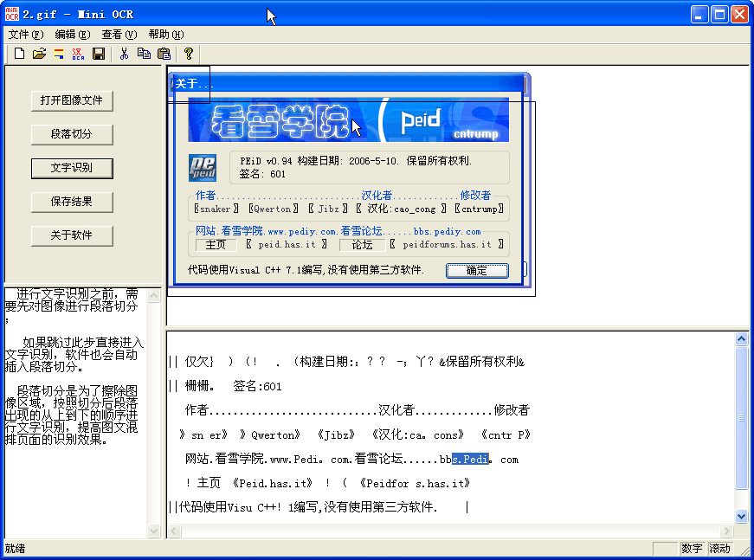Click the OCR recognize toolbar icon

coord(78,54)
